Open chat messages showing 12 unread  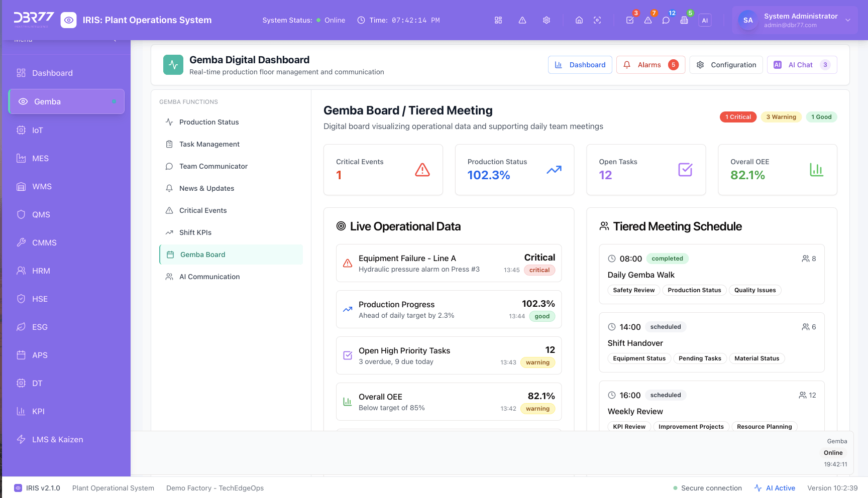pos(666,20)
